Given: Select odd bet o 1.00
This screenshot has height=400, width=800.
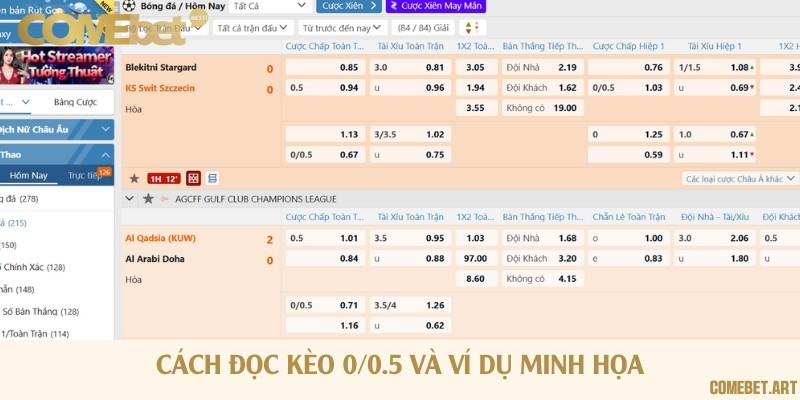Looking at the screenshot, I should [629, 238].
